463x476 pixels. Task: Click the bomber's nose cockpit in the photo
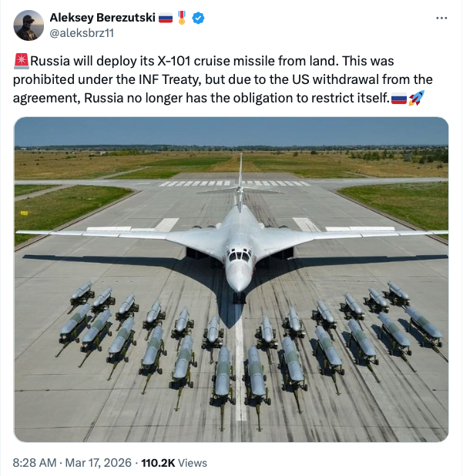(x=239, y=254)
